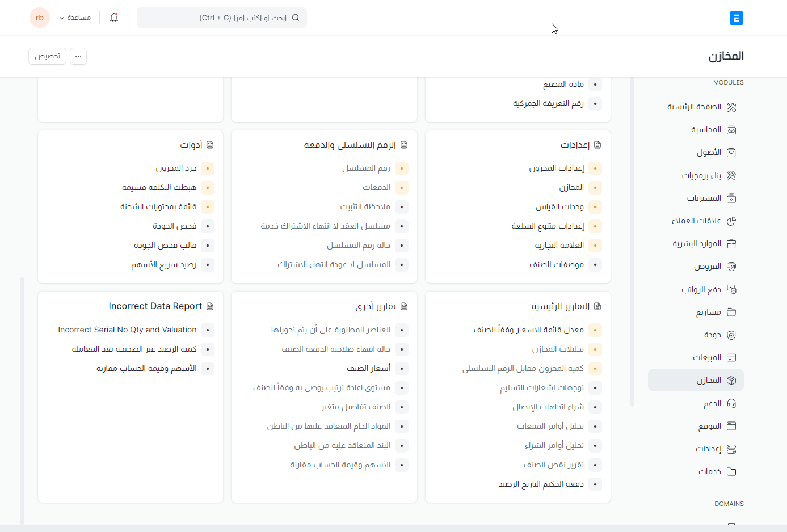Image resolution: width=787 pixels, height=532 pixels.
Task: Select الدعم in the modules sidebar
Action: click(696, 403)
